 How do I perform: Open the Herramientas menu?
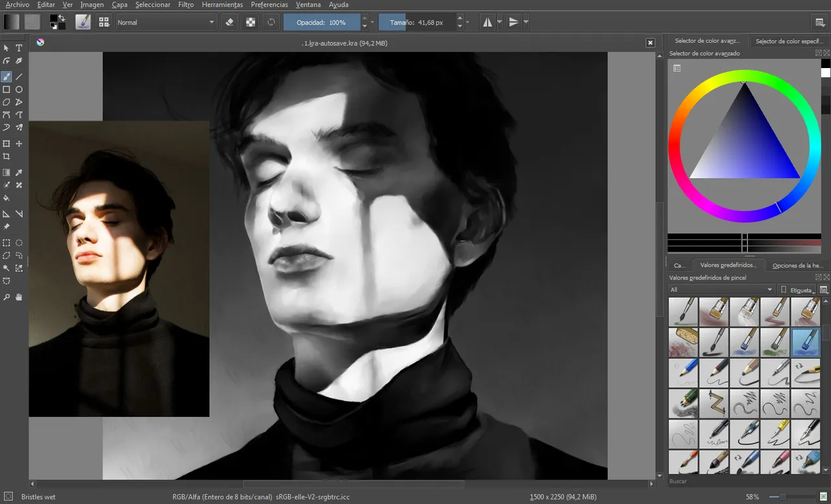[x=222, y=5]
